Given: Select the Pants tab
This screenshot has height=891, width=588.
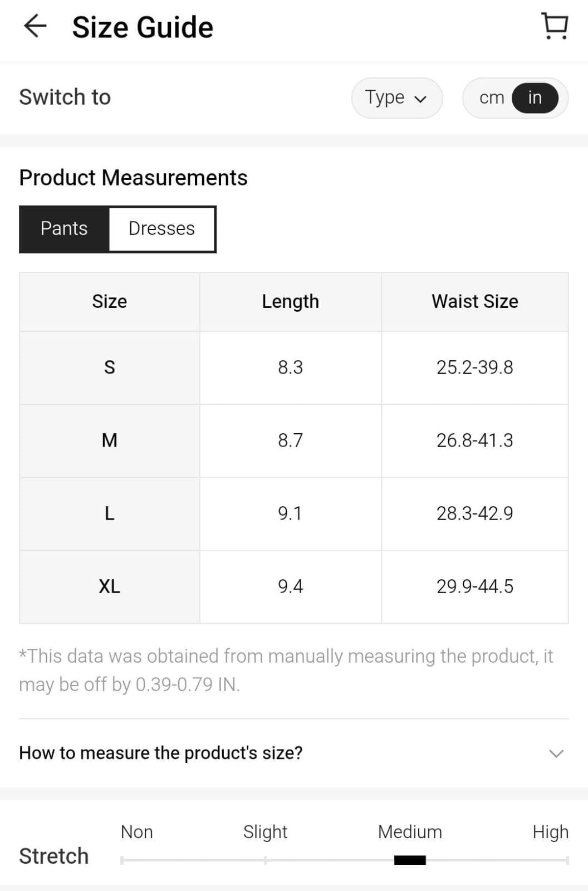Looking at the screenshot, I should tap(64, 229).
